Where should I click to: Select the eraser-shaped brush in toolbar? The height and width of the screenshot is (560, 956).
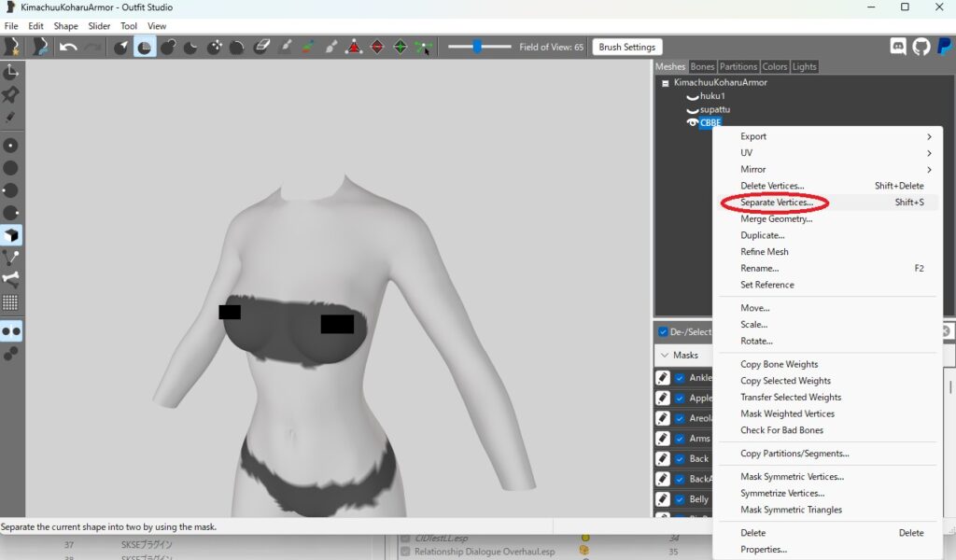262,47
